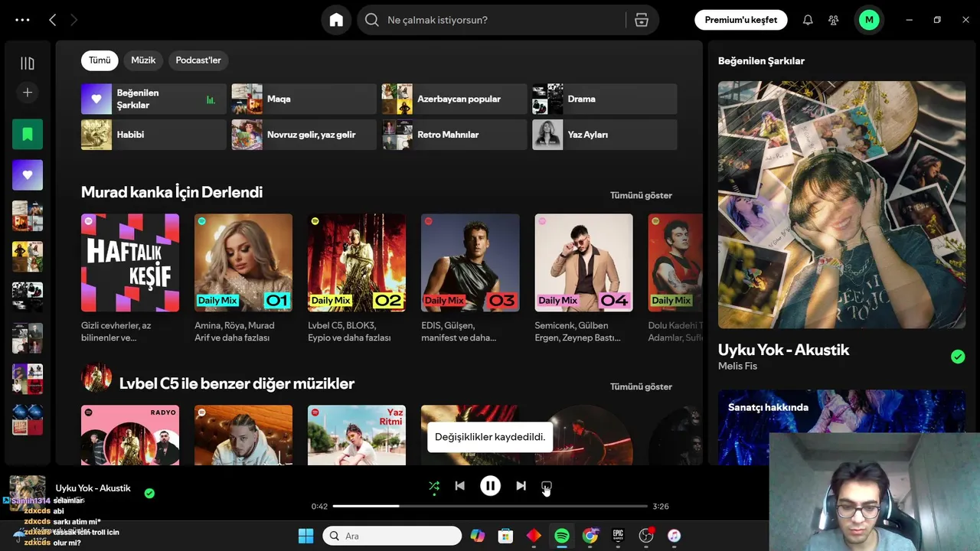Open the RADYO card cover

tap(130, 435)
